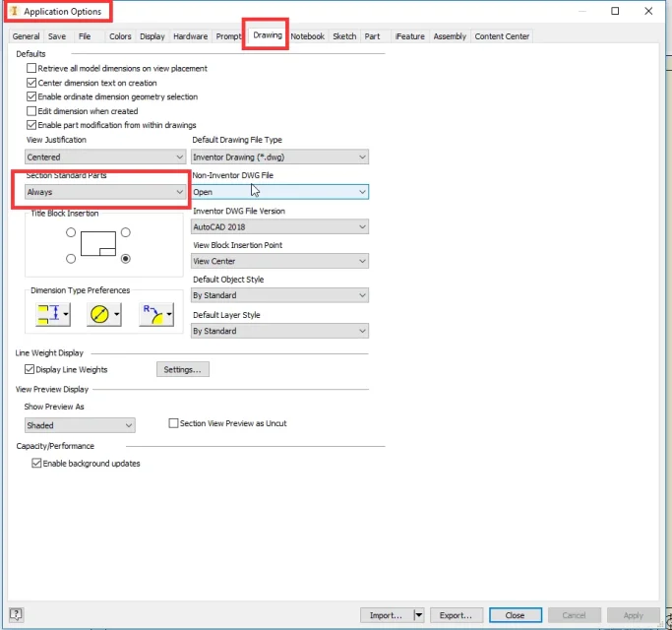Switch to the Assembly tab
Screen dimensions: 672x630
[x=450, y=36]
